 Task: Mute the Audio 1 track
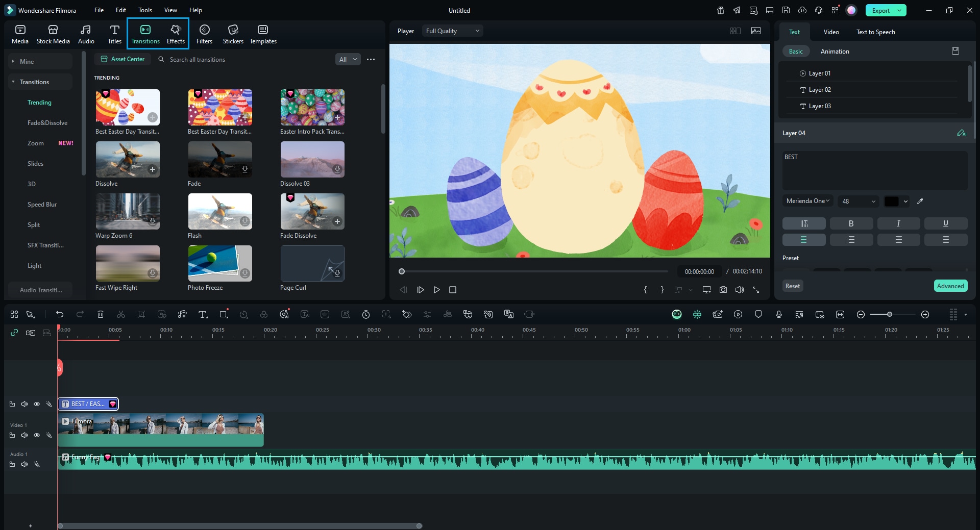pos(24,464)
